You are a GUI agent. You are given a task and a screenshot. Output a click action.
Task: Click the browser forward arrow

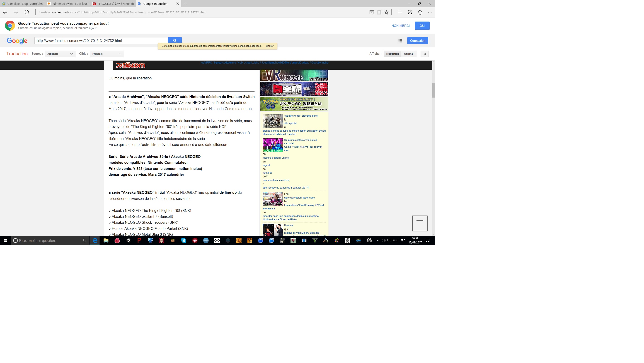[x=16, y=12]
